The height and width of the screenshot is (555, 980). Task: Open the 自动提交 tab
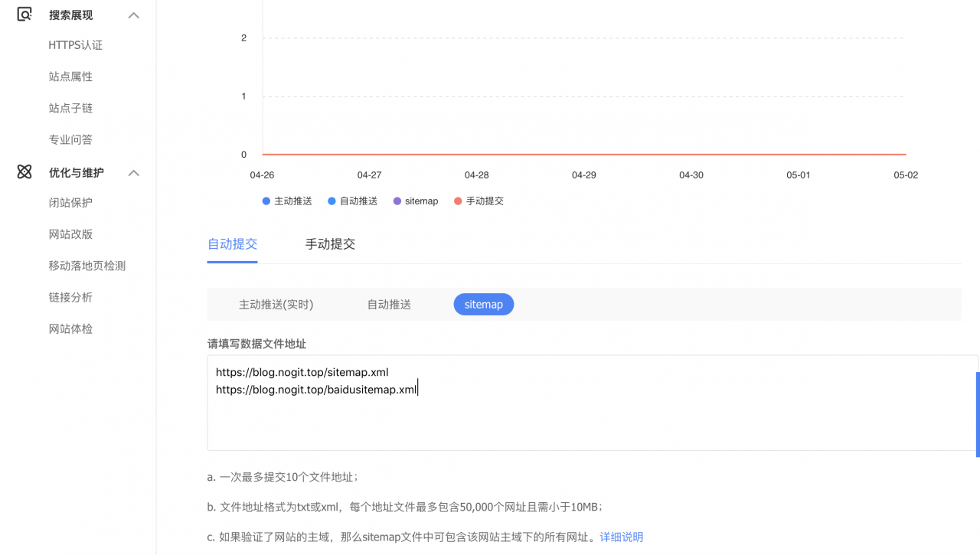pyautogui.click(x=232, y=243)
